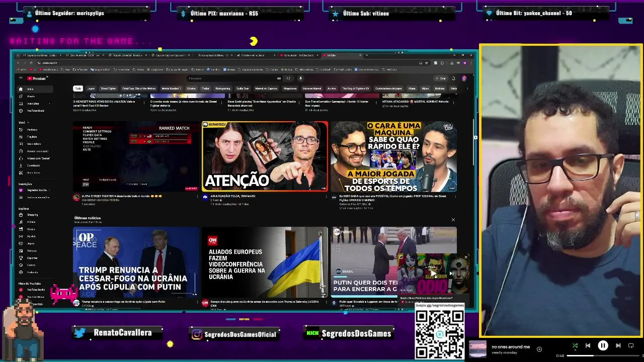Play the YouTube miniplayer video
644x362 pixels.
[x=433, y=274]
